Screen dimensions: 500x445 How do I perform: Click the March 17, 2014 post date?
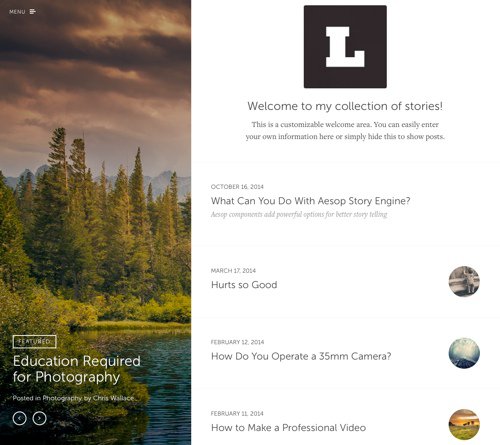[233, 271]
